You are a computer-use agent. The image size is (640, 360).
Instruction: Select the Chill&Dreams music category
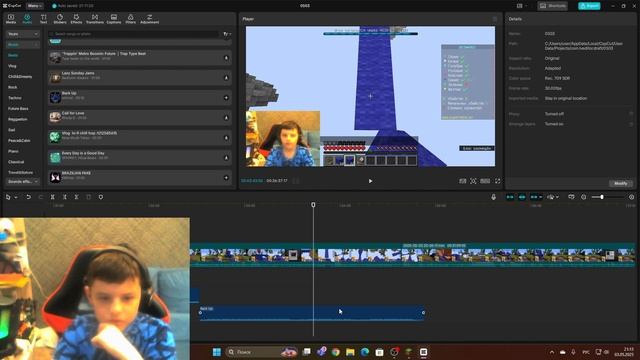pyautogui.click(x=20, y=77)
